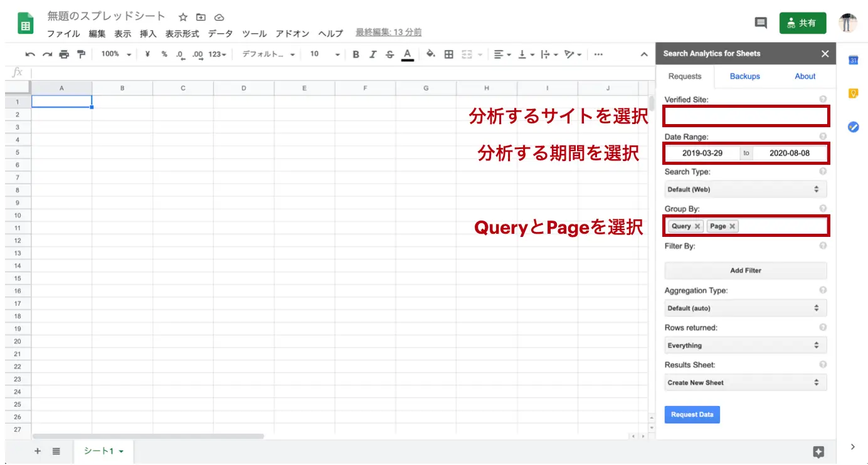The image size is (868, 465).
Task: Switch to the Backups tab
Action: point(744,76)
